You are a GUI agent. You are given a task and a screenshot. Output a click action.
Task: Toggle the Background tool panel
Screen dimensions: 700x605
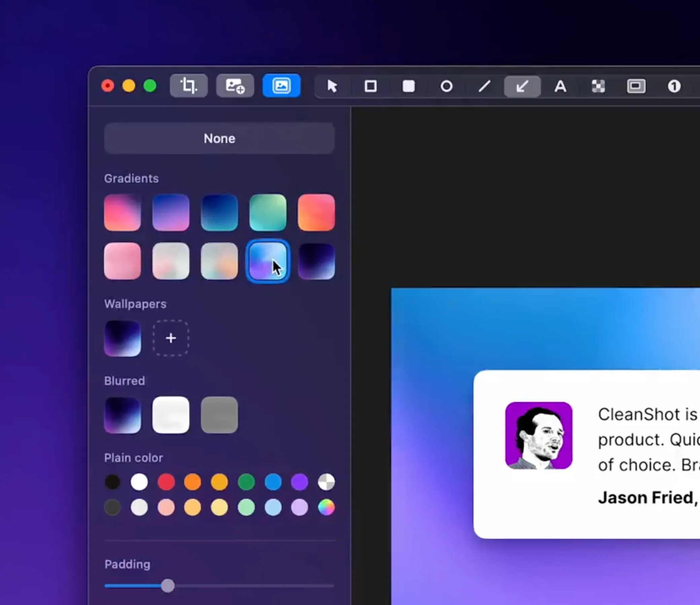(281, 86)
